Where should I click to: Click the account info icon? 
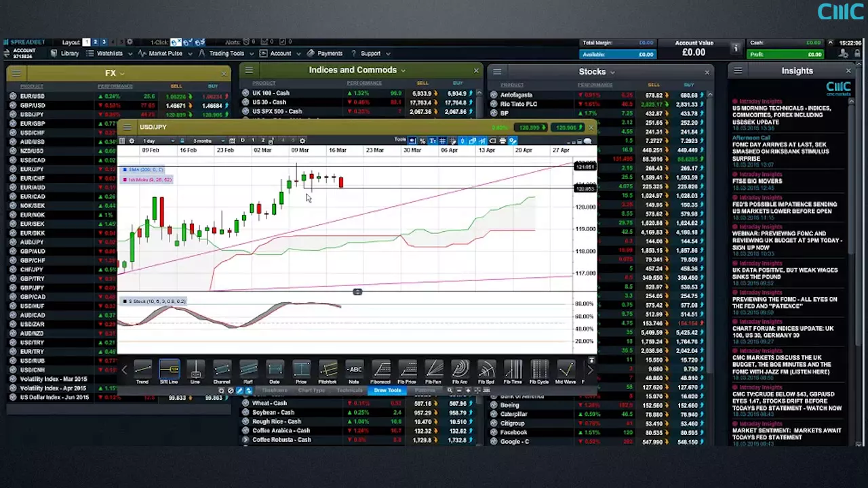tap(735, 48)
